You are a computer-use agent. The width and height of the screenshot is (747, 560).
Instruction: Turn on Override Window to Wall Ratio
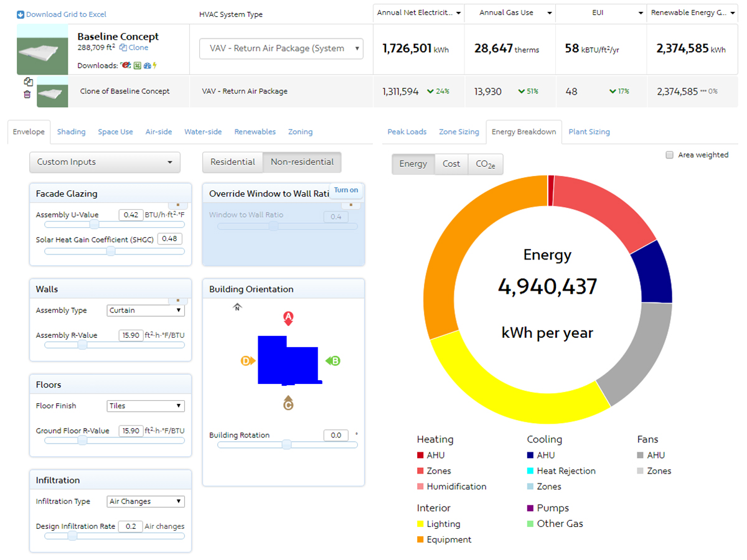[346, 190]
